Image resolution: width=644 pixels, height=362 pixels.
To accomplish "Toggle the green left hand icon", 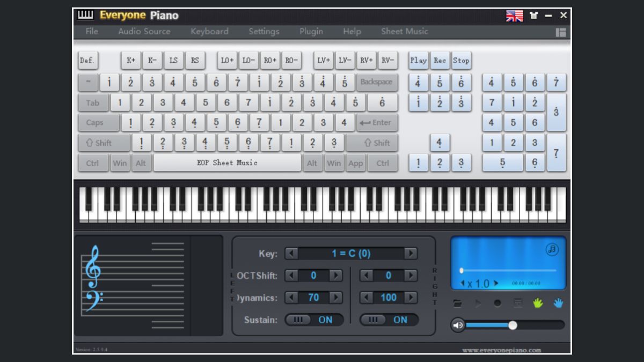I will [538, 304].
